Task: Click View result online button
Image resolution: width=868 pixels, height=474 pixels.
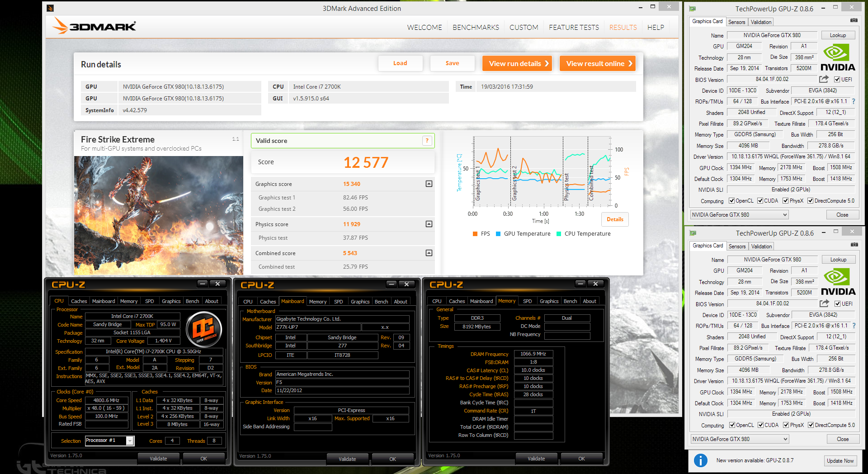Action: pyautogui.click(x=598, y=63)
